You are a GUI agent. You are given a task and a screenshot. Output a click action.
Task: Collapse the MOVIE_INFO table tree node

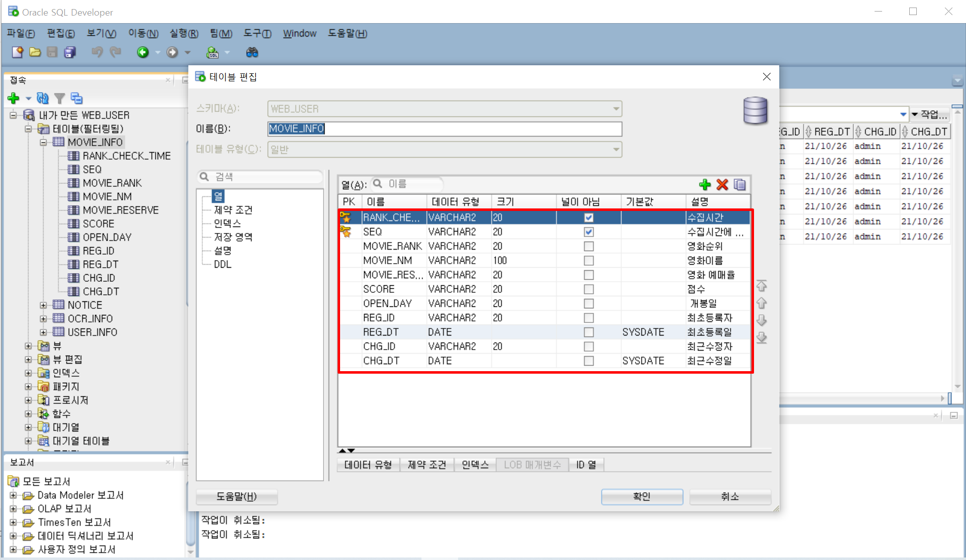44,142
